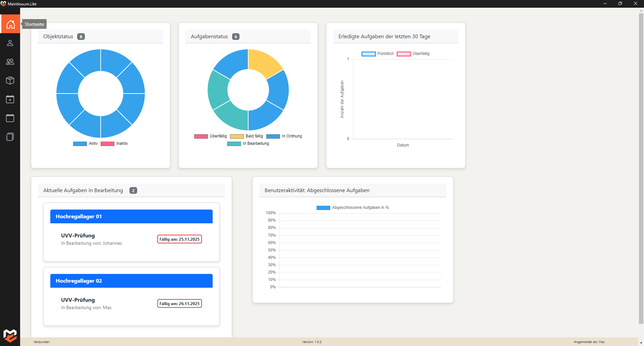Screen dimensions: 644x346
Task: Hide the Bald fällig series via legend
Action: click(247, 136)
